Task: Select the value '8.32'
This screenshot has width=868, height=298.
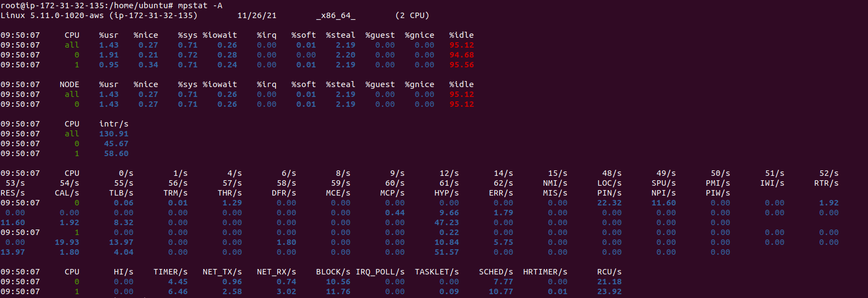Action: coord(124,222)
